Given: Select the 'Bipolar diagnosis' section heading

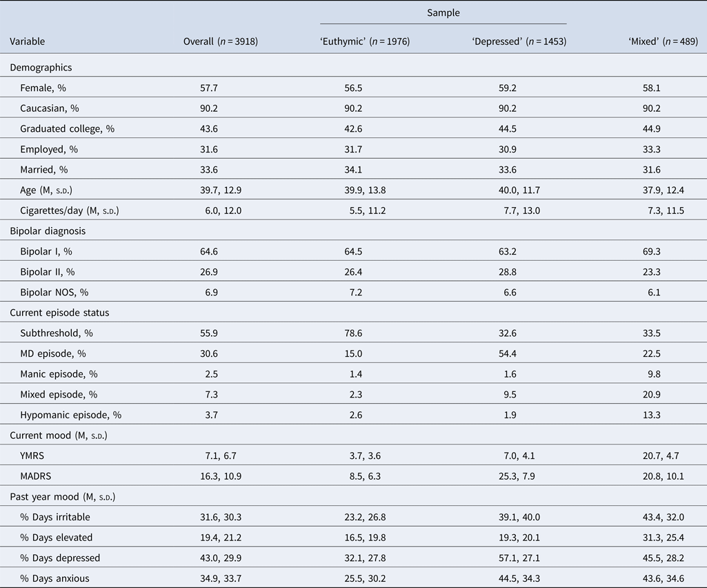Looking at the screenshot, I should click(x=50, y=231).
